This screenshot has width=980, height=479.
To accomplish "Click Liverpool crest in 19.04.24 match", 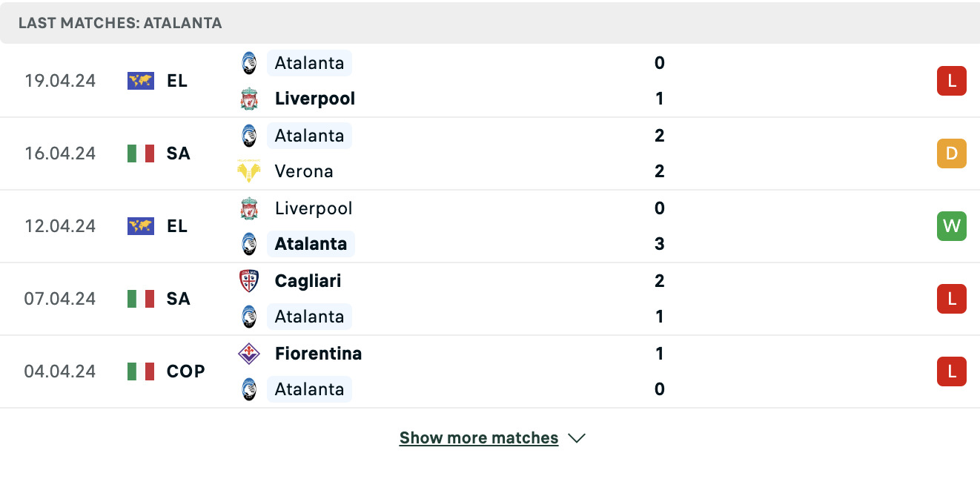I will 249,99.
